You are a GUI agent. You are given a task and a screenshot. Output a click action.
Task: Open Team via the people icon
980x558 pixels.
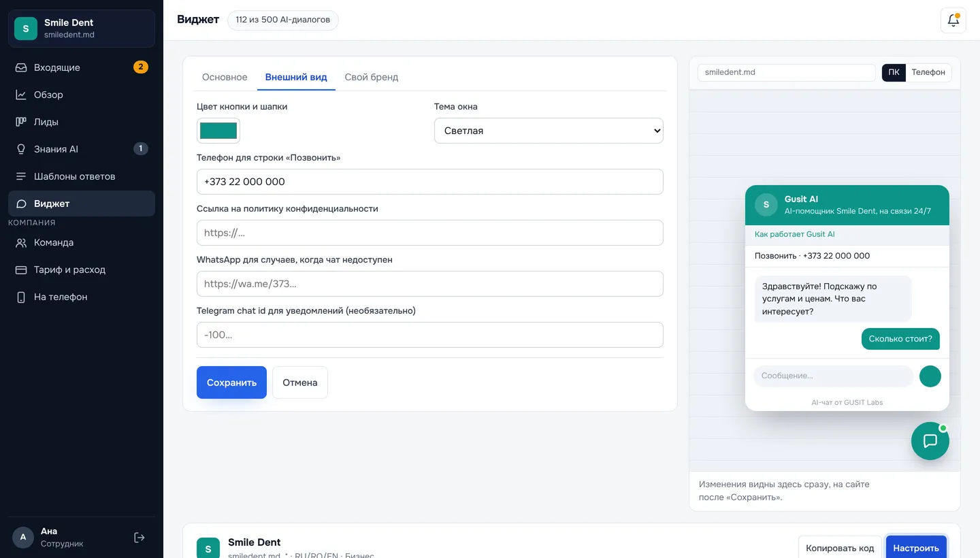tap(21, 242)
